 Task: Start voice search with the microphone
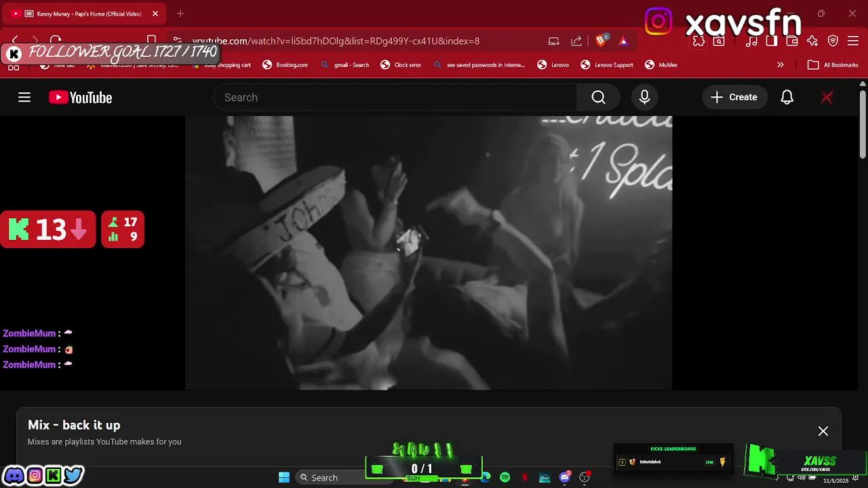644,98
